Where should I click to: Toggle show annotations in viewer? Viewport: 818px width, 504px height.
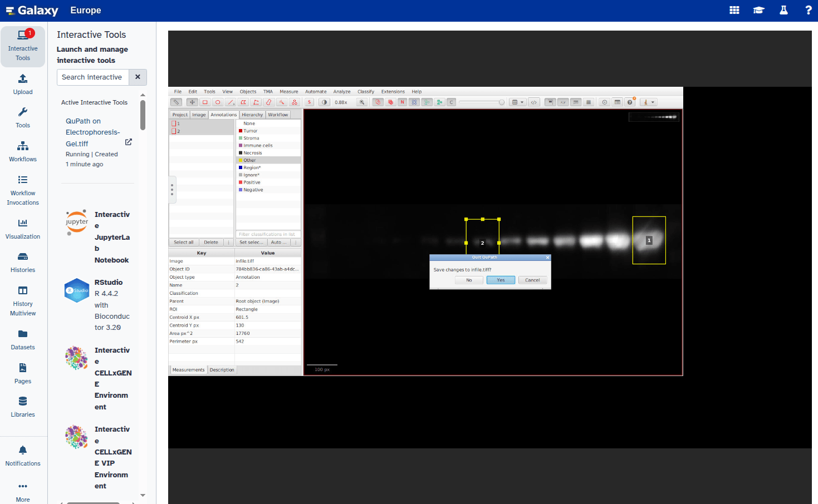(378, 102)
